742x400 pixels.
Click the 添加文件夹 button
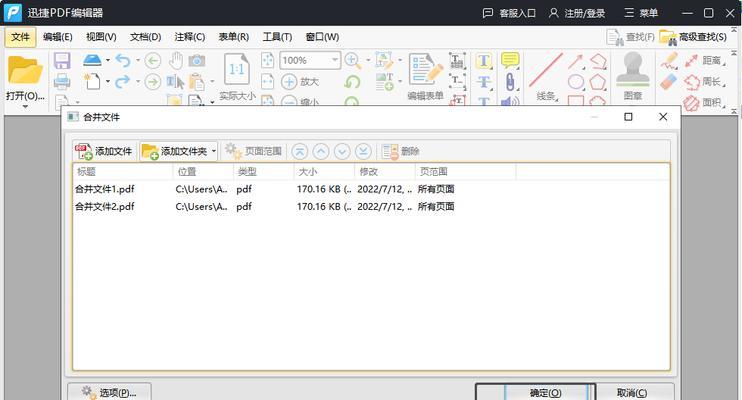(x=175, y=151)
